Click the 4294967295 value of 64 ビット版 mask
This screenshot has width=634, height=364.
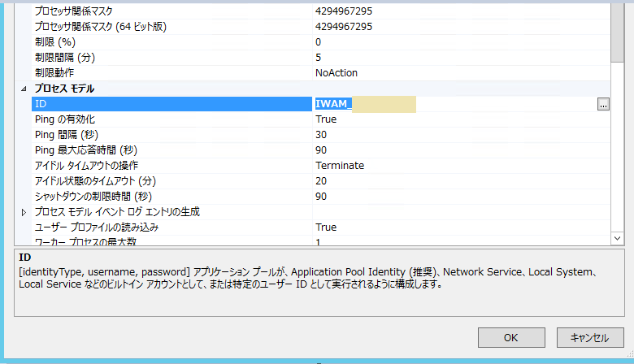[x=344, y=26]
